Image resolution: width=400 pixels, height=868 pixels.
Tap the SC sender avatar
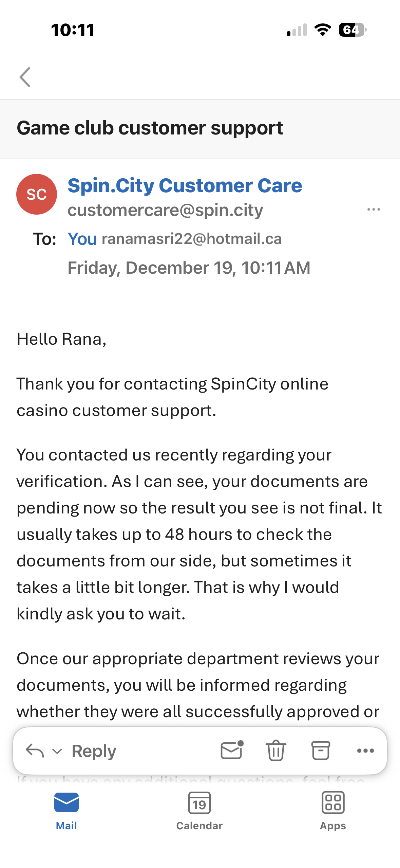click(37, 194)
